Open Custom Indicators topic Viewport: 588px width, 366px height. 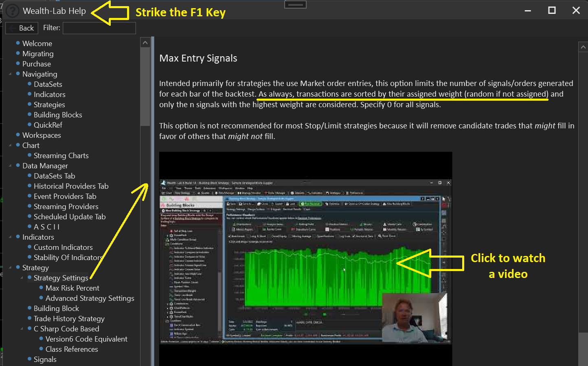pyautogui.click(x=63, y=247)
